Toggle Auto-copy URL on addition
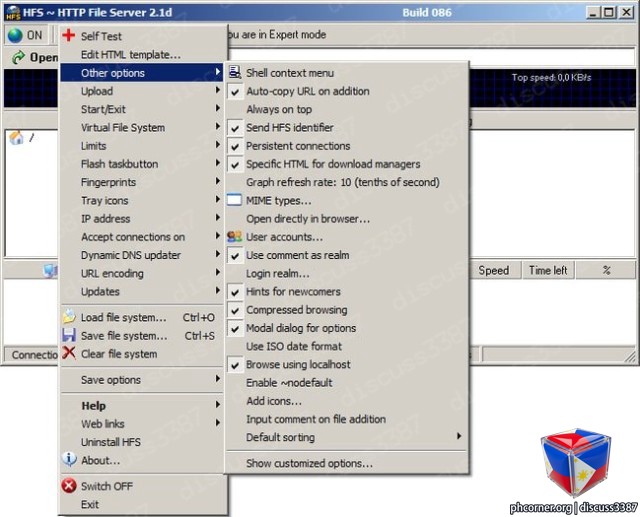The image size is (640, 517). coord(347,91)
